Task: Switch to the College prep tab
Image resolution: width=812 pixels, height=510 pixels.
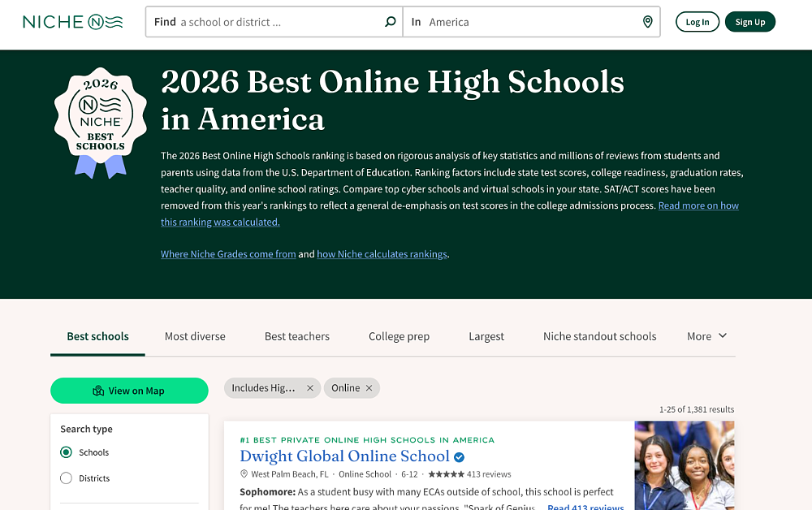Action: point(400,336)
